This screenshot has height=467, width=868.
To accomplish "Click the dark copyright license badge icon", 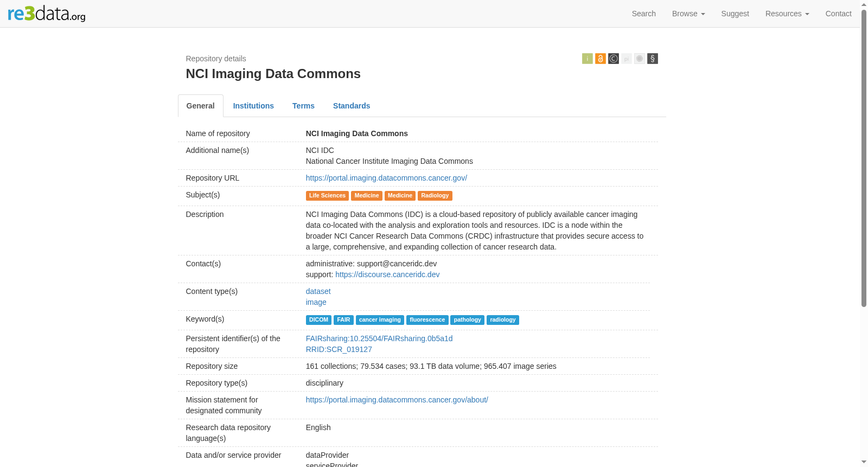I will tap(613, 59).
